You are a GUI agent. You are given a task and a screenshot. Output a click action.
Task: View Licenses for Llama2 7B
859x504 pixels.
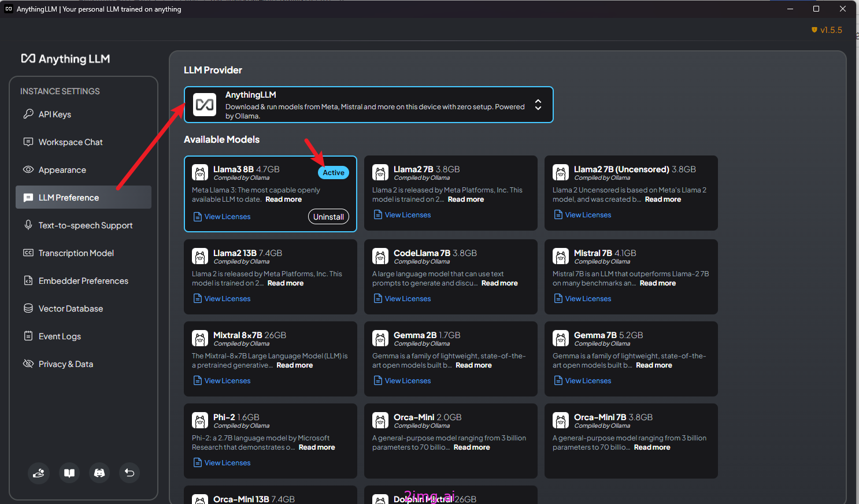click(x=402, y=215)
